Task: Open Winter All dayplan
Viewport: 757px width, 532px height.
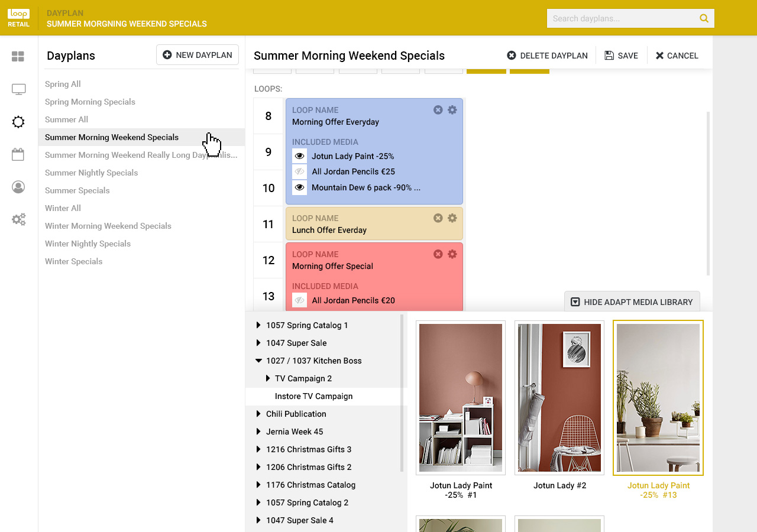Action: coord(63,208)
